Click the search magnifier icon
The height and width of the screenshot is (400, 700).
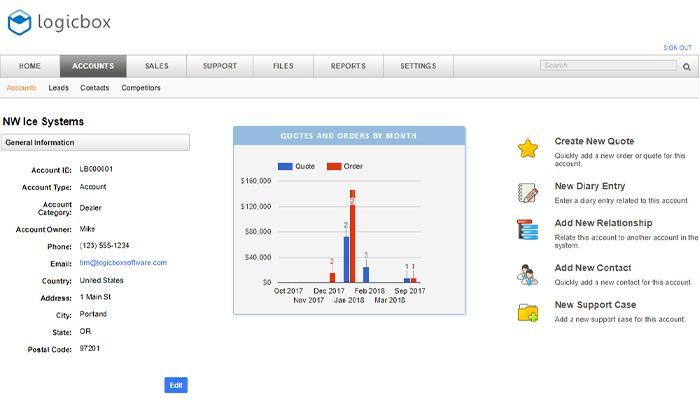pos(687,67)
